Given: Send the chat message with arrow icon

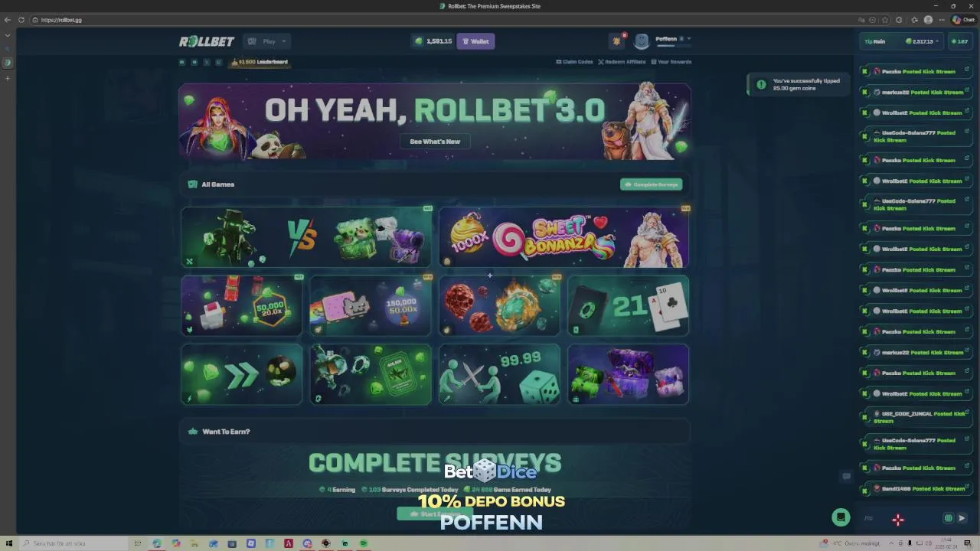Looking at the screenshot, I should (962, 518).
